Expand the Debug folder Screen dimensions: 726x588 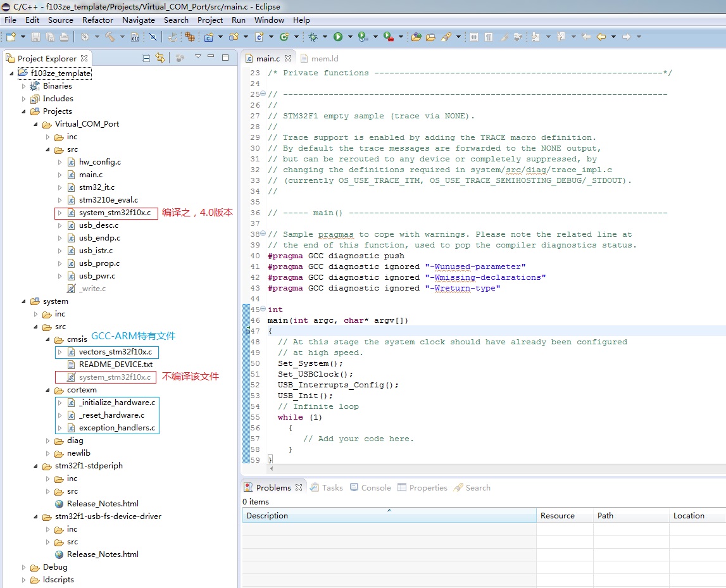coord(23,567)
